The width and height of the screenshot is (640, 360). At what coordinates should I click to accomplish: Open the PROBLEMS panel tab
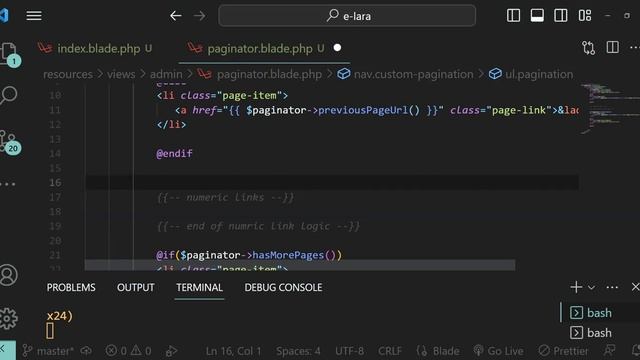tap(71, 288)
